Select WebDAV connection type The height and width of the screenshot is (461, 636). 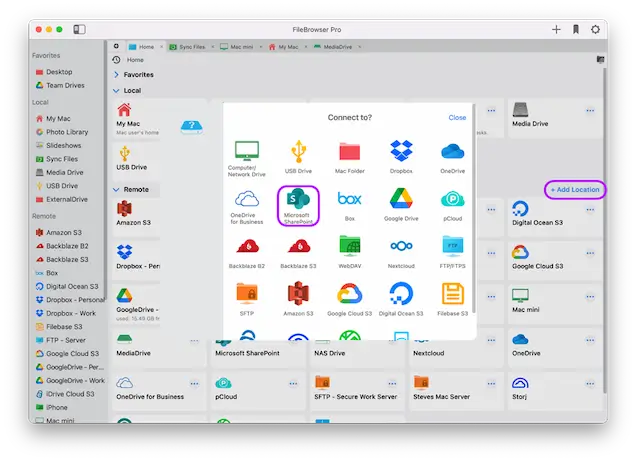pyautogui.click(x=350, y=251)
